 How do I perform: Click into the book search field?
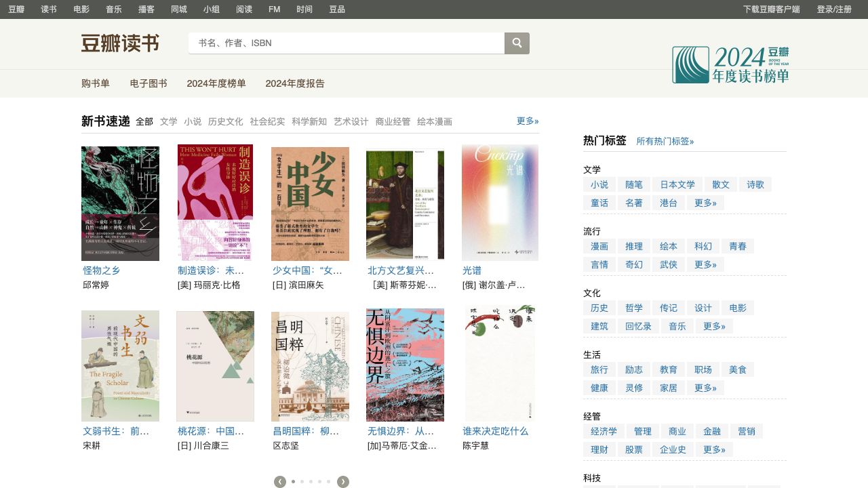pyautogui.click(x=346, y=43)
